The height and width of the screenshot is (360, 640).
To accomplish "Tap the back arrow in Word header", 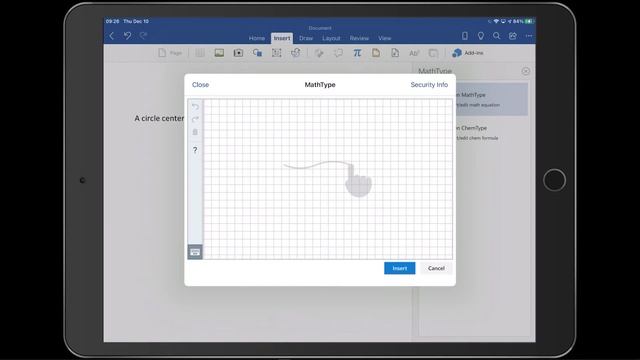I will (x=111, y=36).
